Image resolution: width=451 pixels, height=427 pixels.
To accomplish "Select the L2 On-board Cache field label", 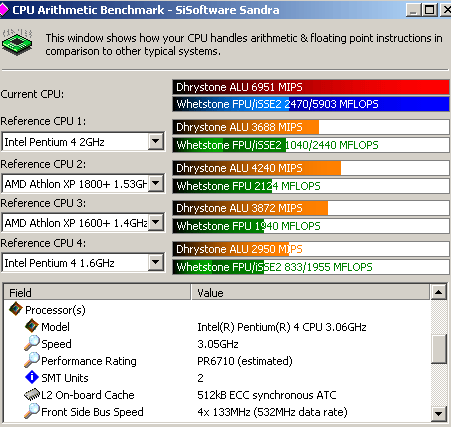I will tap(88, 395).
